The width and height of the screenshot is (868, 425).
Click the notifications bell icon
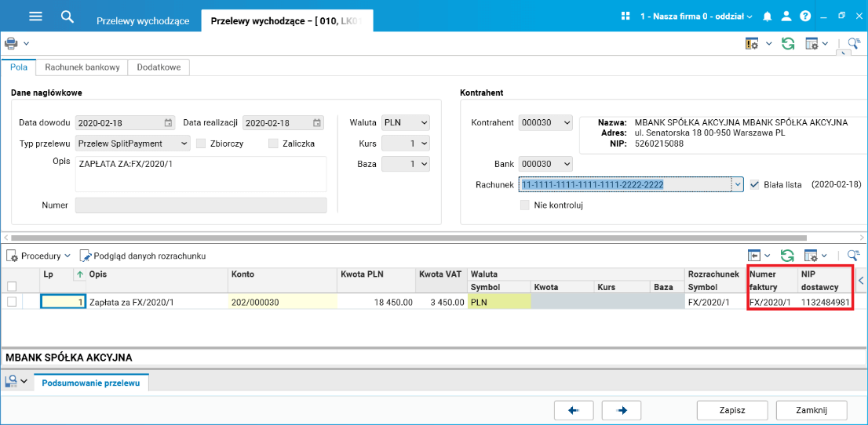pos(768,16)
